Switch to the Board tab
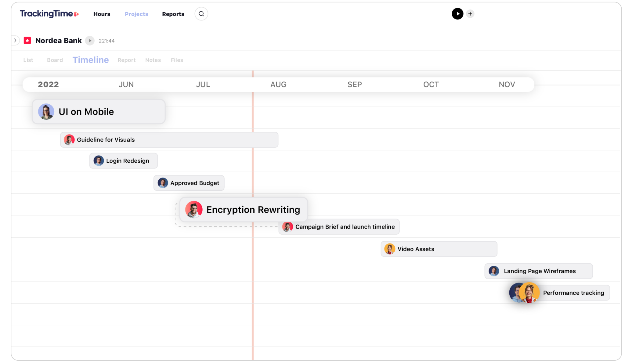This screenshot has height=364, width=625. point(55,60)
